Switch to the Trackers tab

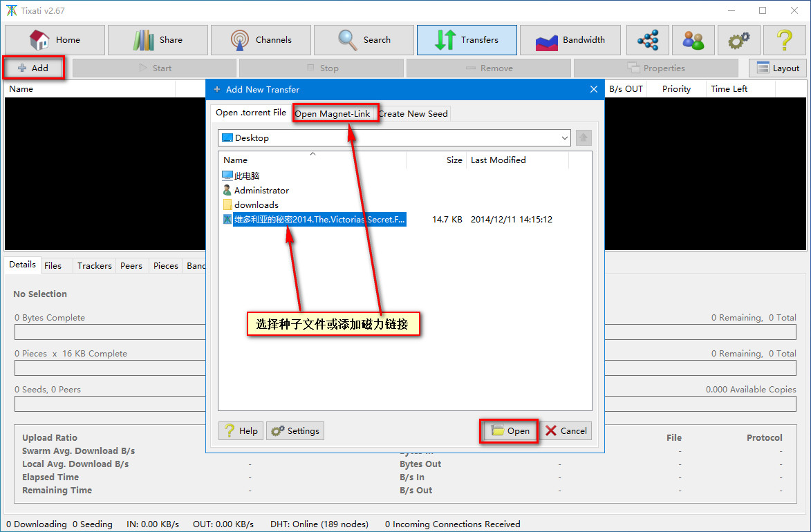click(94, 266)
